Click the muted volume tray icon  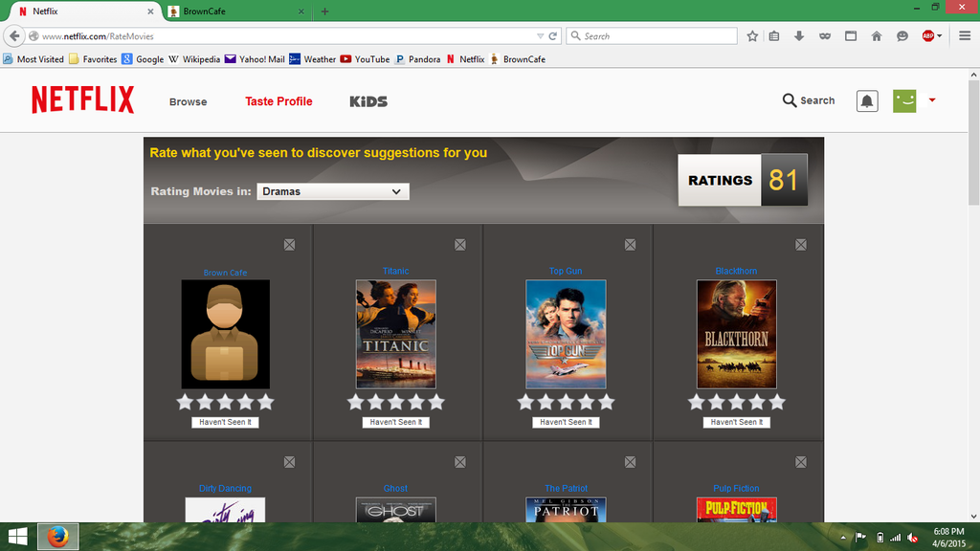[912, 538]
